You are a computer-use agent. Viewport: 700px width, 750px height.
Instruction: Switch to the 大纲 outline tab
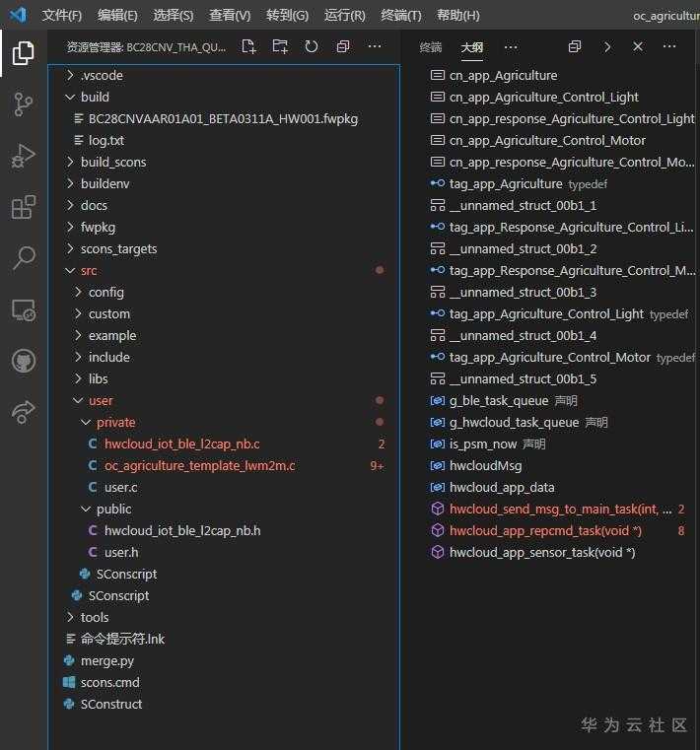(x=472, y=47)
